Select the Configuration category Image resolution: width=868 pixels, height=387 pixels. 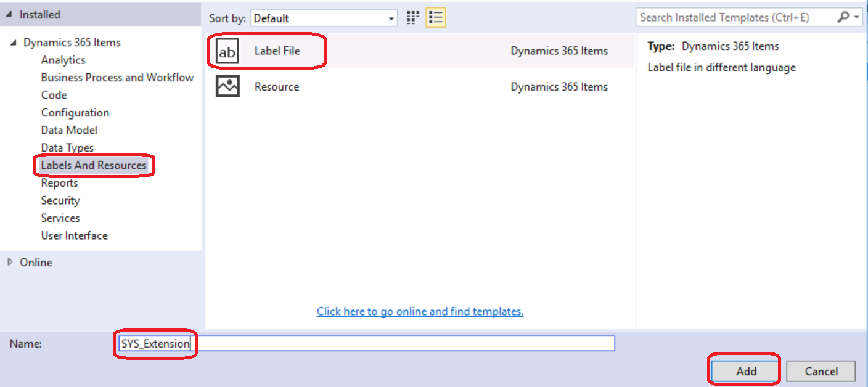pos(75,113)
